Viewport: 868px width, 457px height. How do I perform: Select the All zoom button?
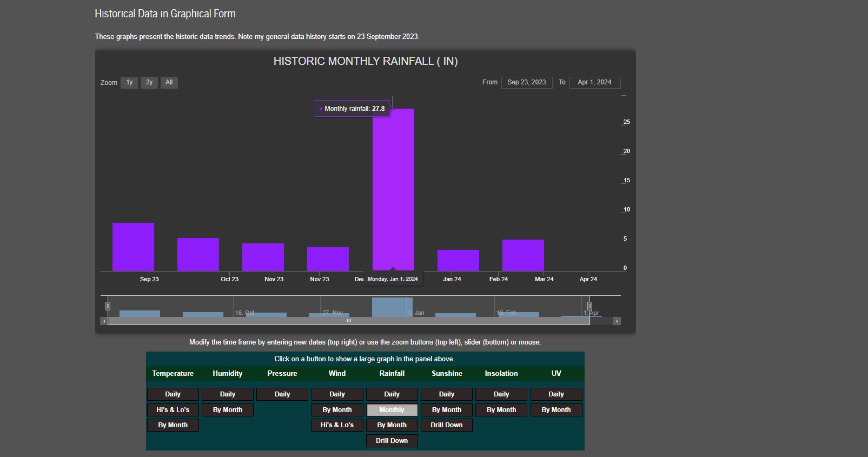[x=169, y=82]
